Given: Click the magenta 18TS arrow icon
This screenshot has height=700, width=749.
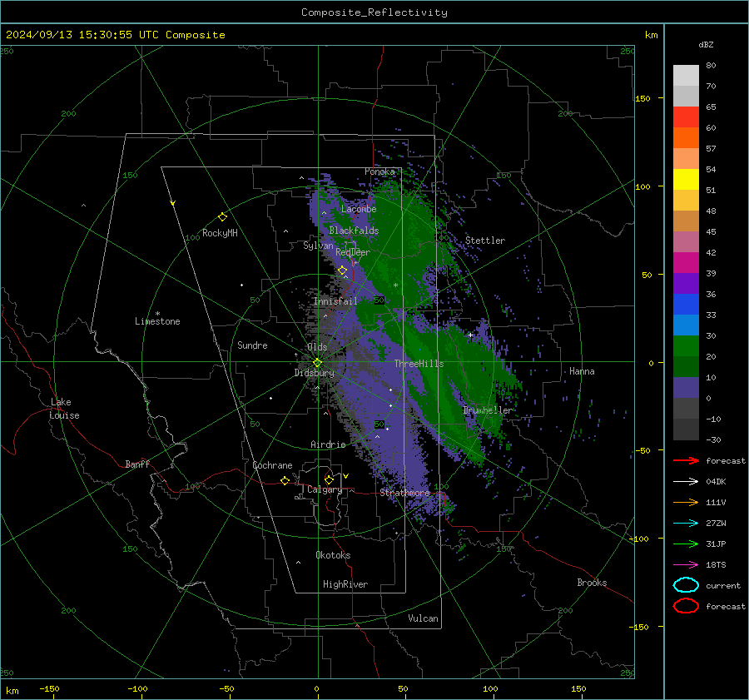Looking at the screenshot, I should pos(686,565).
